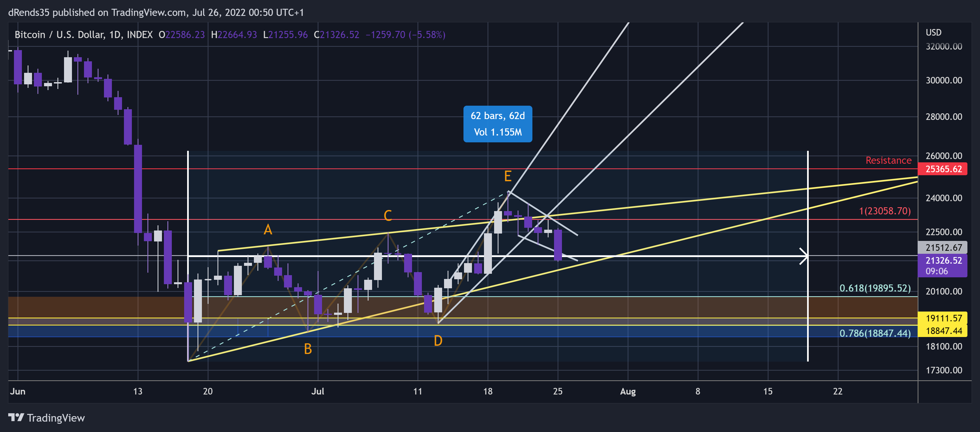Image resolution: width=980 pixels, height=432 pixels.
Task: Click the high value H22664.93
Action: (x=234, y=35)
